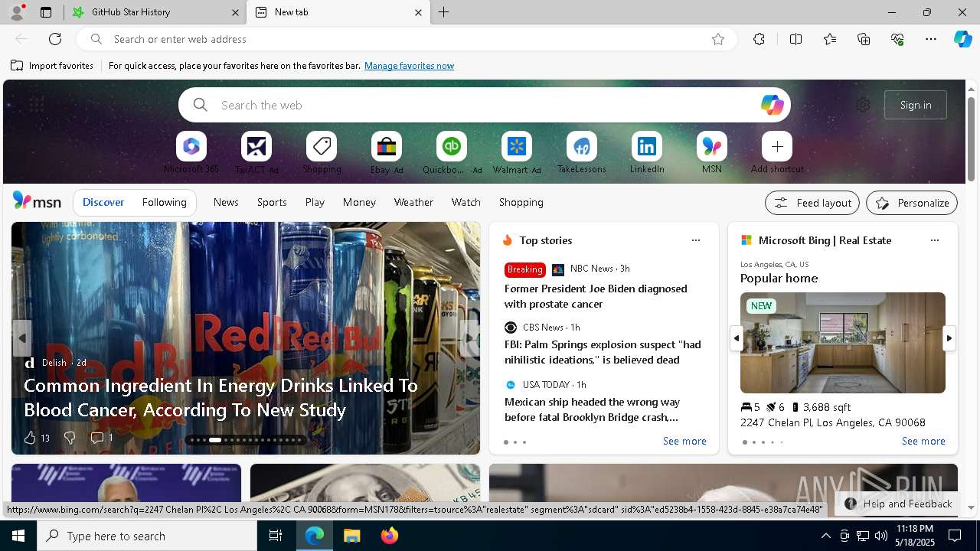Open the News section

[x=226, y=202]
